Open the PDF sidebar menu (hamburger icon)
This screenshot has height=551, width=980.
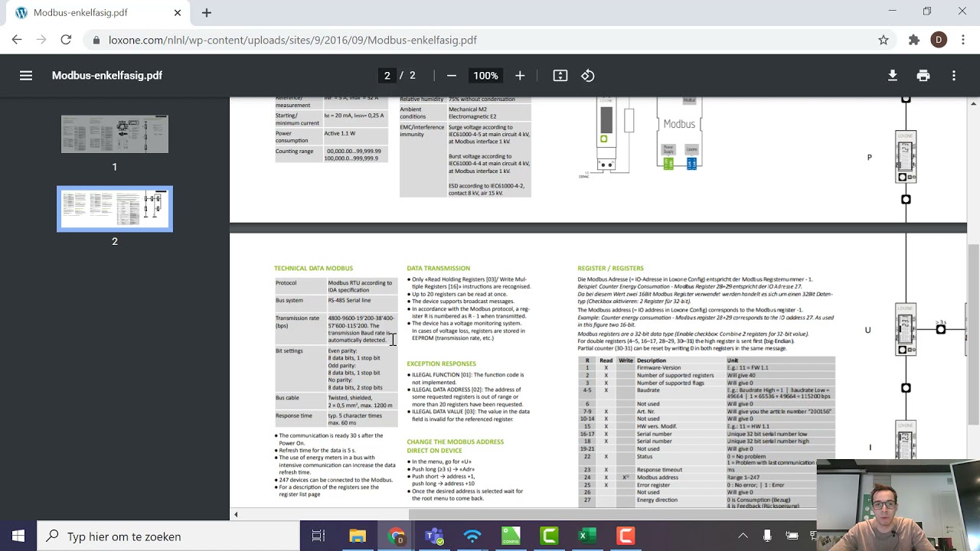pos(26,75)
